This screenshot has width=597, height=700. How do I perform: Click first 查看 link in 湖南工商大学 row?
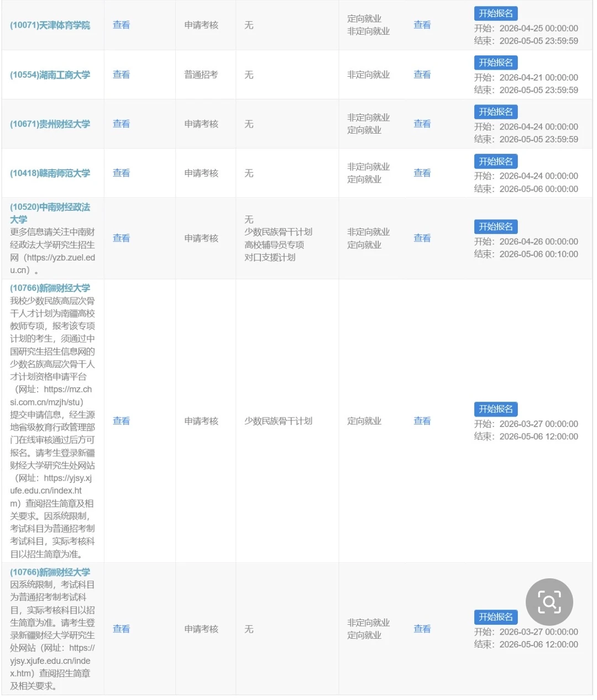point(121,75)
